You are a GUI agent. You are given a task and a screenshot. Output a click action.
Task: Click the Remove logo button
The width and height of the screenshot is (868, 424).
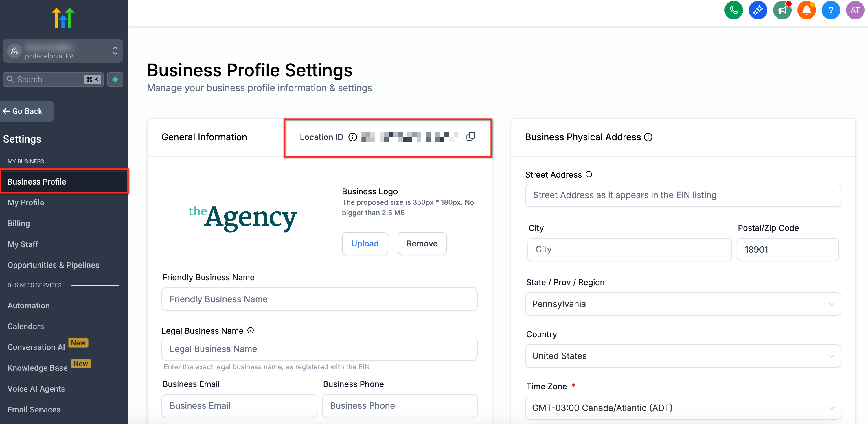422,244
